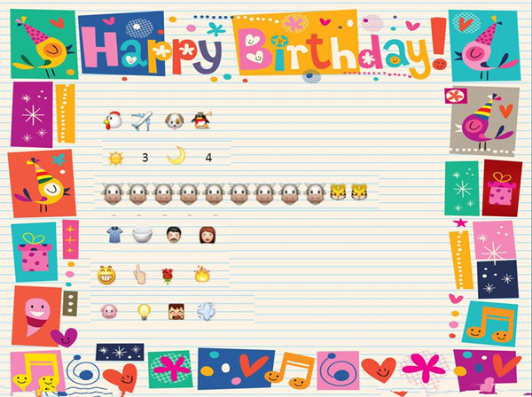The width and height of the screenshot is (532, 397).
Task: Click the tiger emoji beside the last cow
Action: point(339,192)
